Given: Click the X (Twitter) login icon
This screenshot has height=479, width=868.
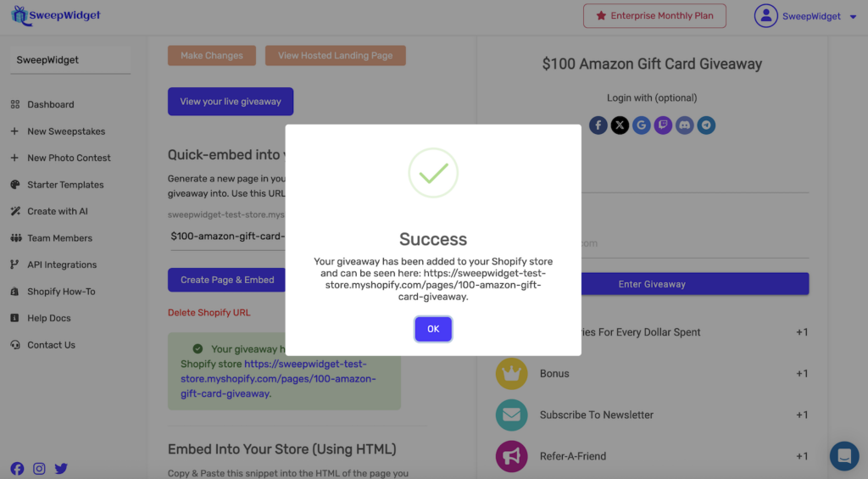Looking at the screenshot, I should (620, 125).
